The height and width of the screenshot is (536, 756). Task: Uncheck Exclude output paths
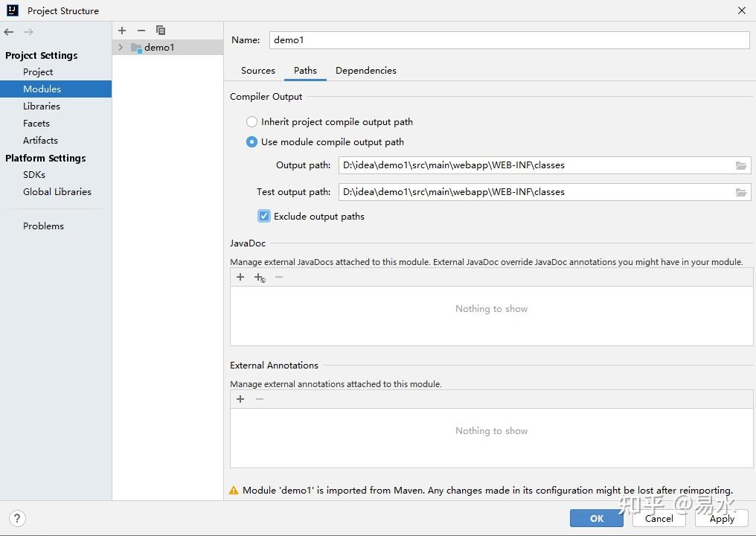(263, 216)
